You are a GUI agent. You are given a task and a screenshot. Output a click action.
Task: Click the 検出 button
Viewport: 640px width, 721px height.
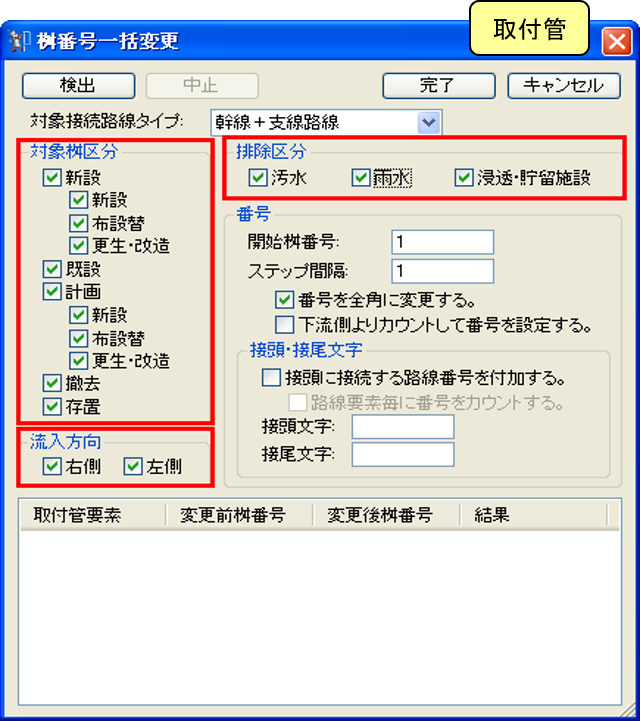(79, 86)
